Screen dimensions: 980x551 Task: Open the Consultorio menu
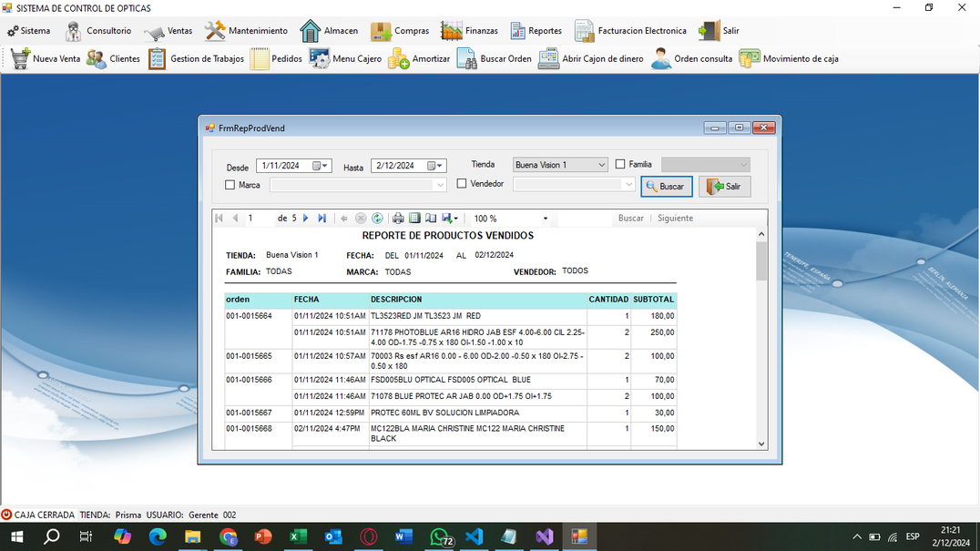98,31
